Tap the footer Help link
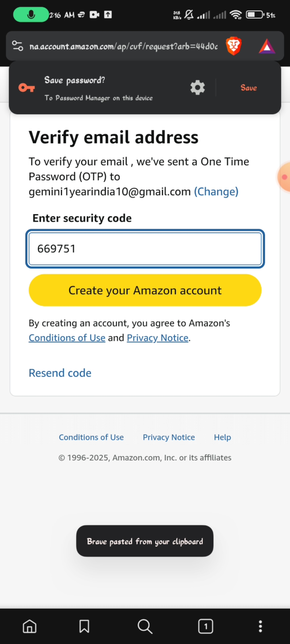The height and width of the screenshot is (644, 290). pyautogui.click(x=222, y=437)
